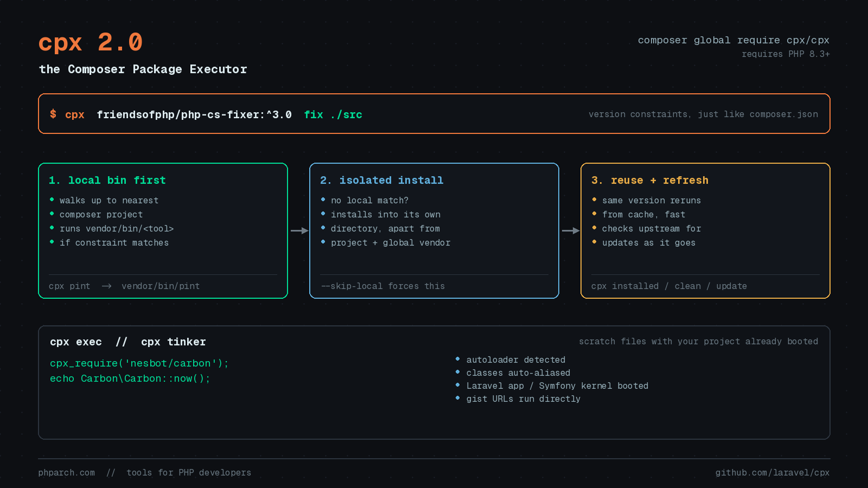Click 'updates as it goes' bullet line
This screenshot has height=488, width=868.
(x=649, y=243)
